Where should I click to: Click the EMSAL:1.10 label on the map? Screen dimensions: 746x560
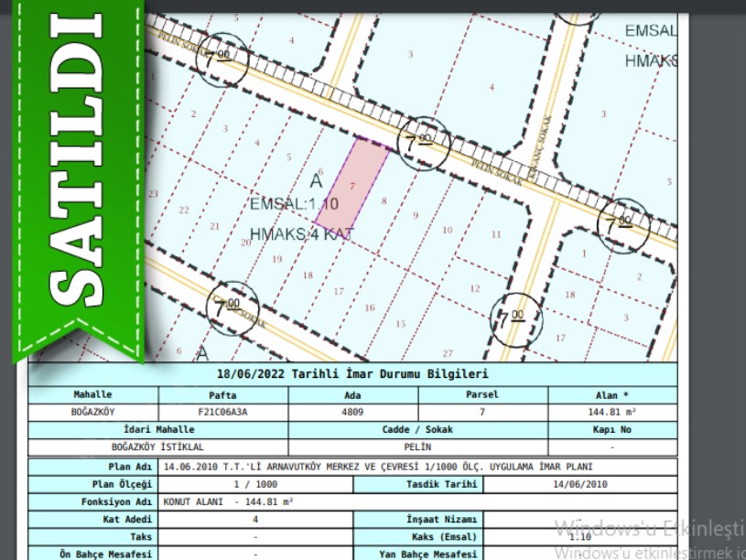click(294, 204)
